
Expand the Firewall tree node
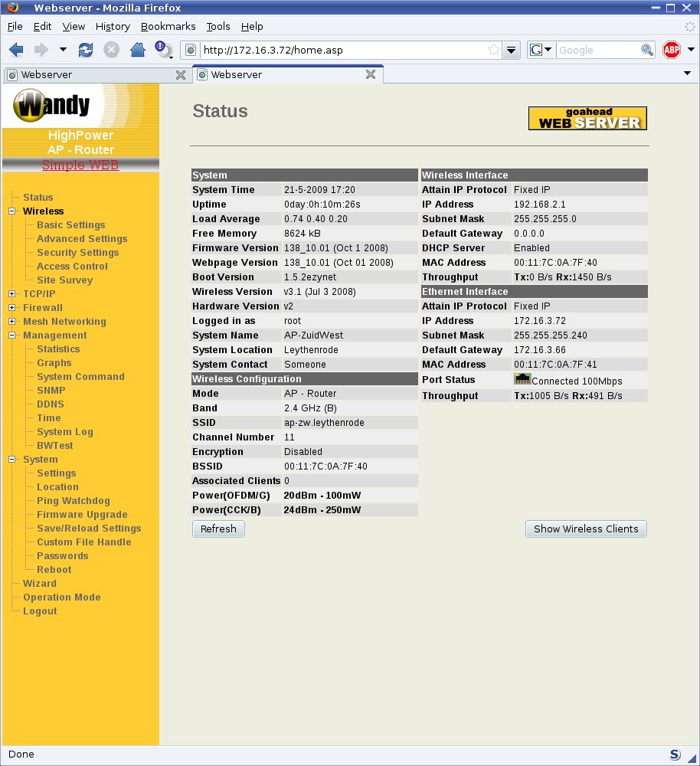pyautogui.click(x=12, y=308)
